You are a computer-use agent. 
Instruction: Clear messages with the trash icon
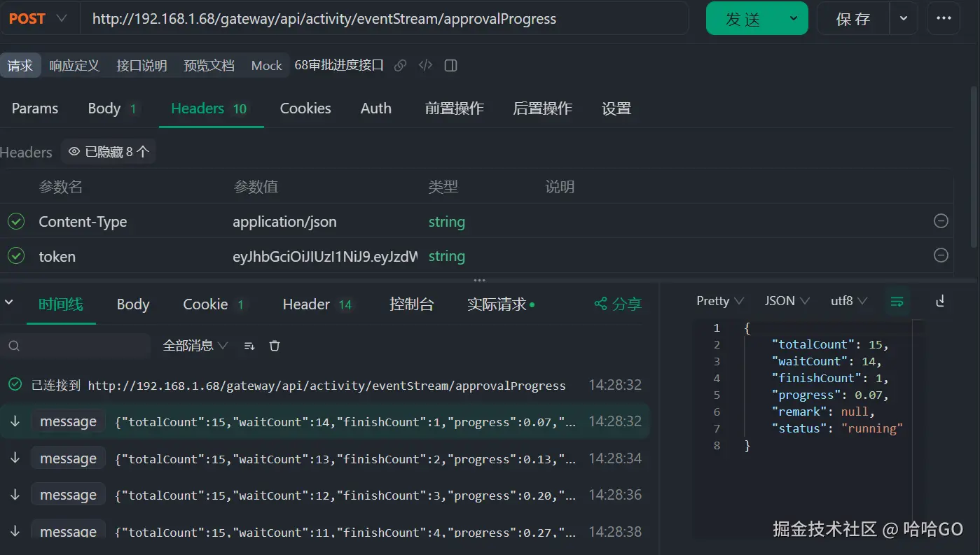[x=275, y=346]
